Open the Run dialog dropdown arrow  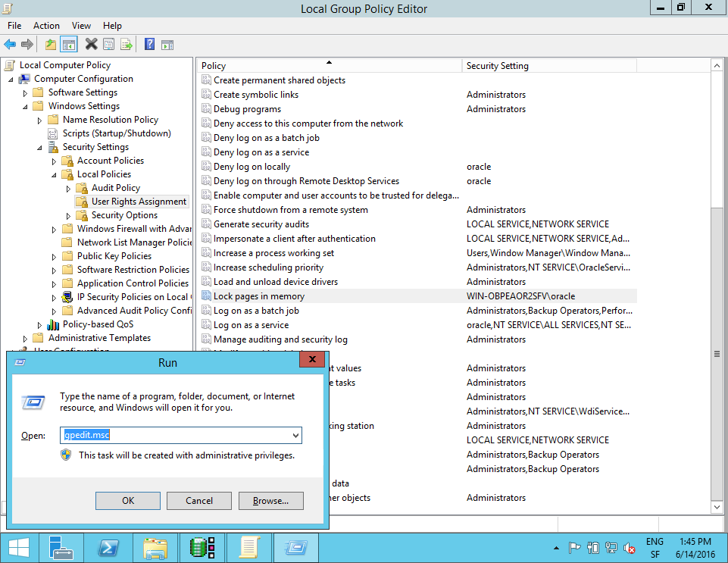(x=295, y=435)
